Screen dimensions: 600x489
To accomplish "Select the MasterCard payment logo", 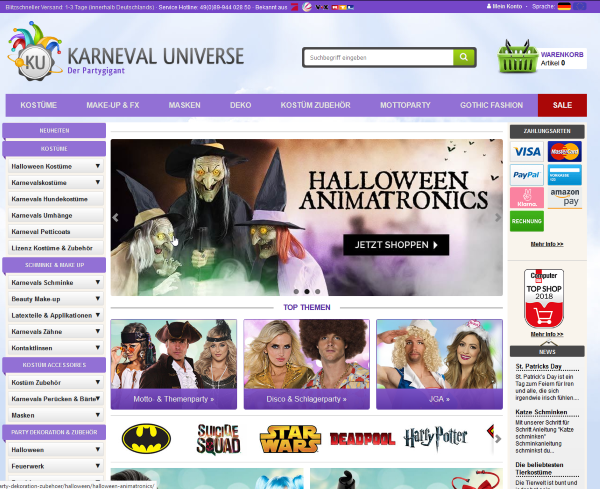I will [x=564, y=152].
